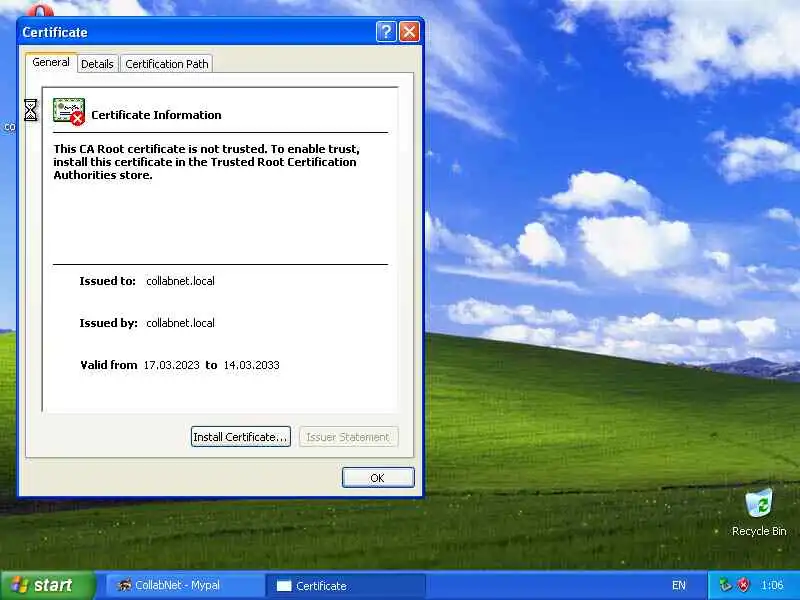This screenshot has height=600, width=800.
Task: Click the EN language indicator
Action: [x=679, y=585]
